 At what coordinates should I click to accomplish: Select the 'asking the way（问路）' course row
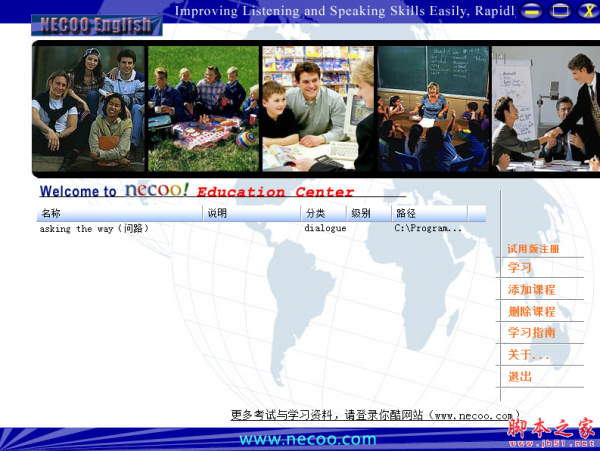(x=261, y=229)
